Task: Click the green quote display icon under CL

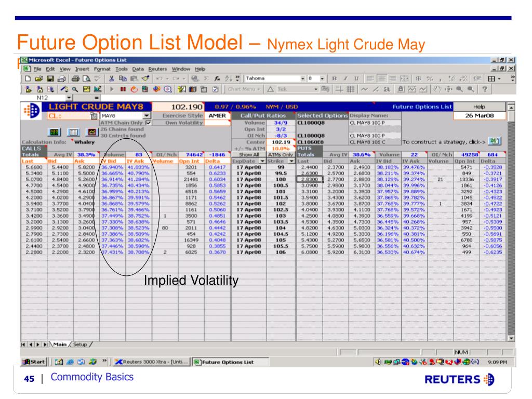Action: (55, 132)
